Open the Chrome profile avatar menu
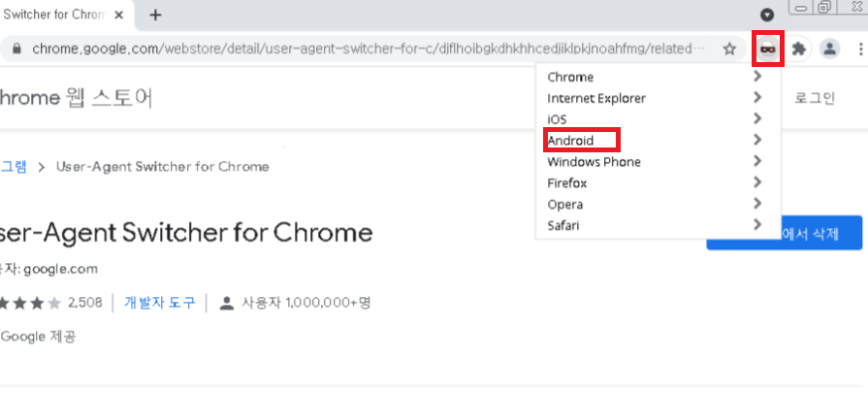 829,49
